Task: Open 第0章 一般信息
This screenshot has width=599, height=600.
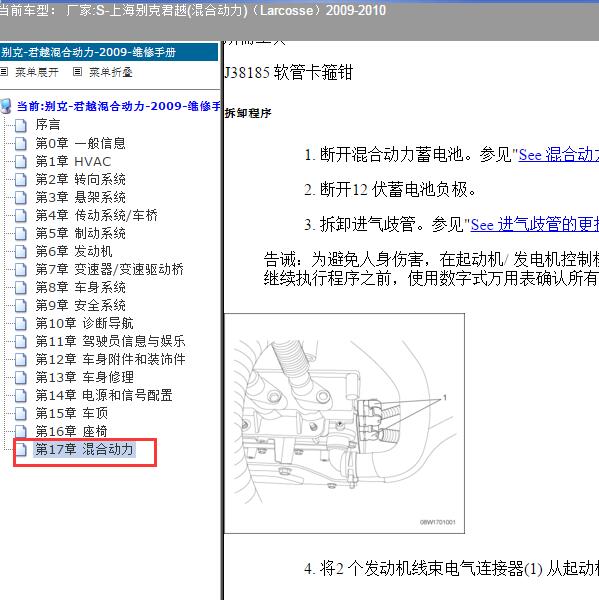Action: pos(80,143)
